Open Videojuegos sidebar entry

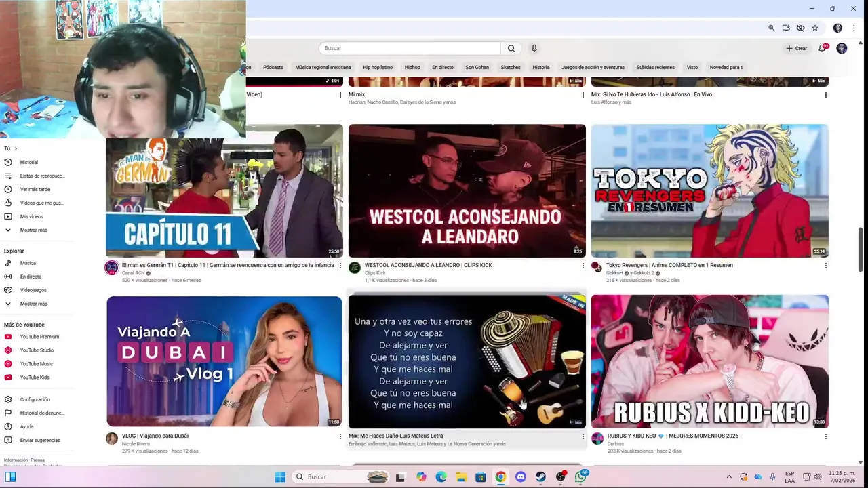click(33, 290)
